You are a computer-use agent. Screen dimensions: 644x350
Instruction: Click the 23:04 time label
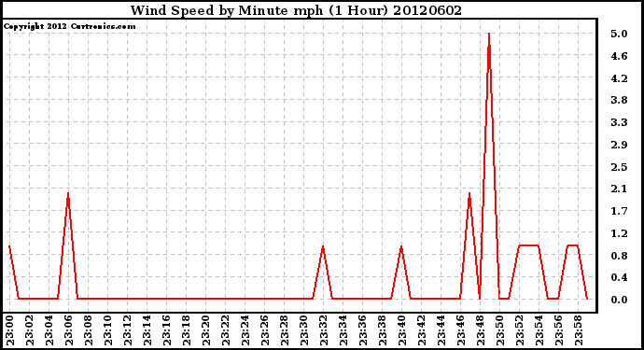tap(49, 330)
